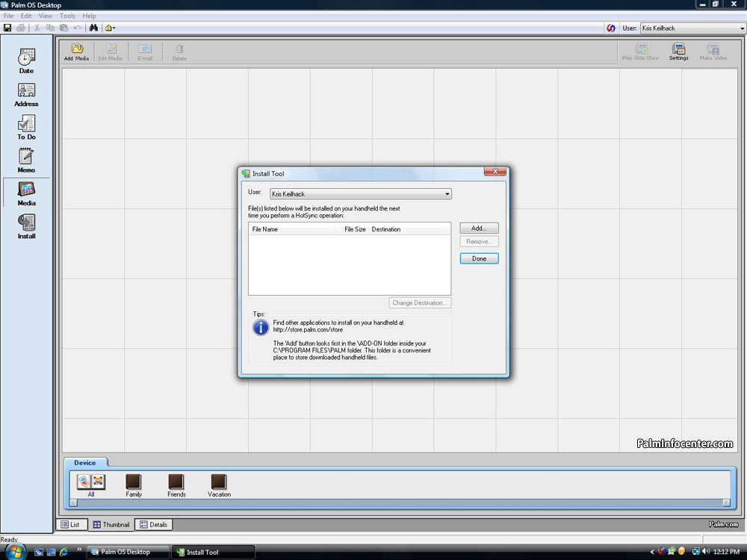The height and width of the screenshot is (560, 747).
Task: Click the Undo icon in the toolbar
Action: pyautogui.click(x=77, y=28)
